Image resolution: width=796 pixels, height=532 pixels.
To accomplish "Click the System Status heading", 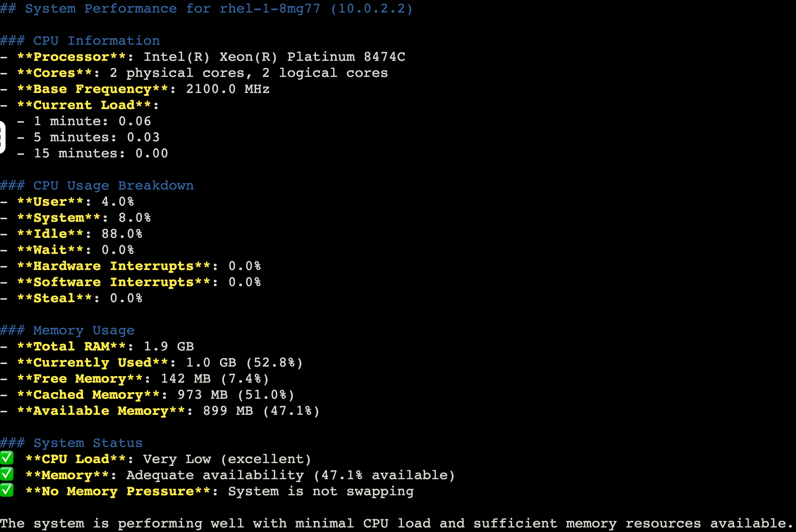I will tap(88, 443).
